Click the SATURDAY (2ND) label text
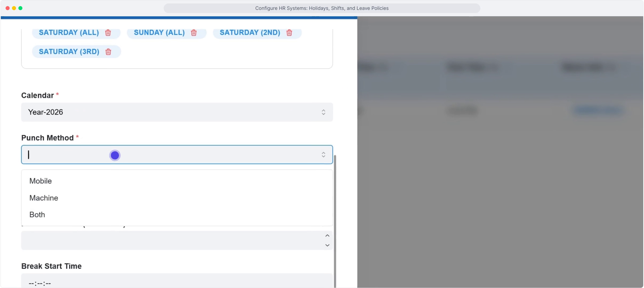The image size is (644, 288). coord(250,33)
